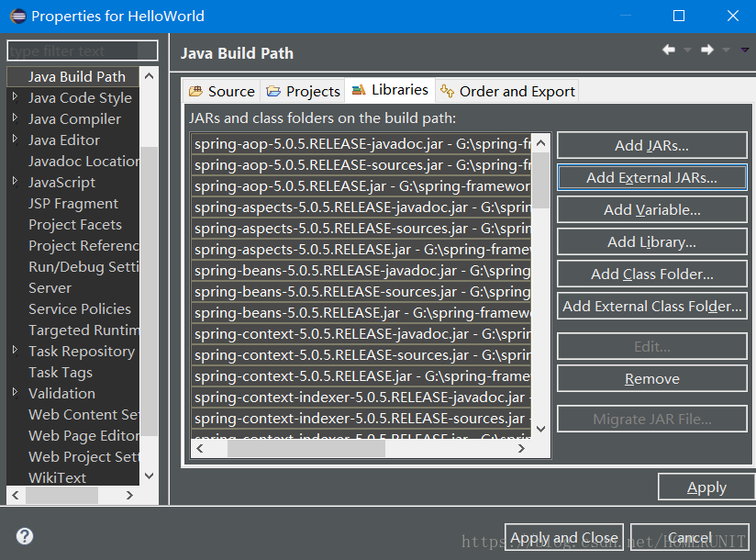
Task: Select Javadoc Location in tree
Action: coord(83,161)
